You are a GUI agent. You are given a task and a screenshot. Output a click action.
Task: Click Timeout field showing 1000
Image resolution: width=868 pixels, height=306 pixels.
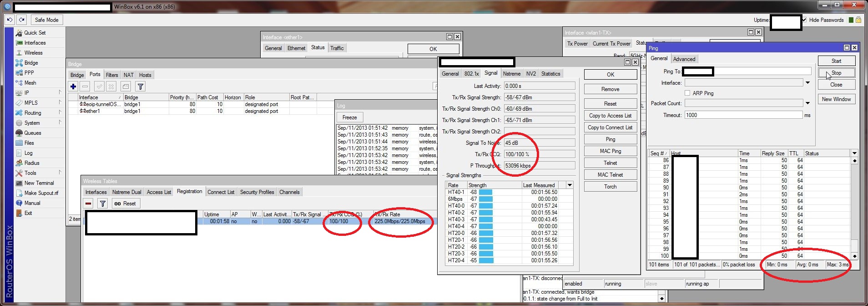click(743, 115)
